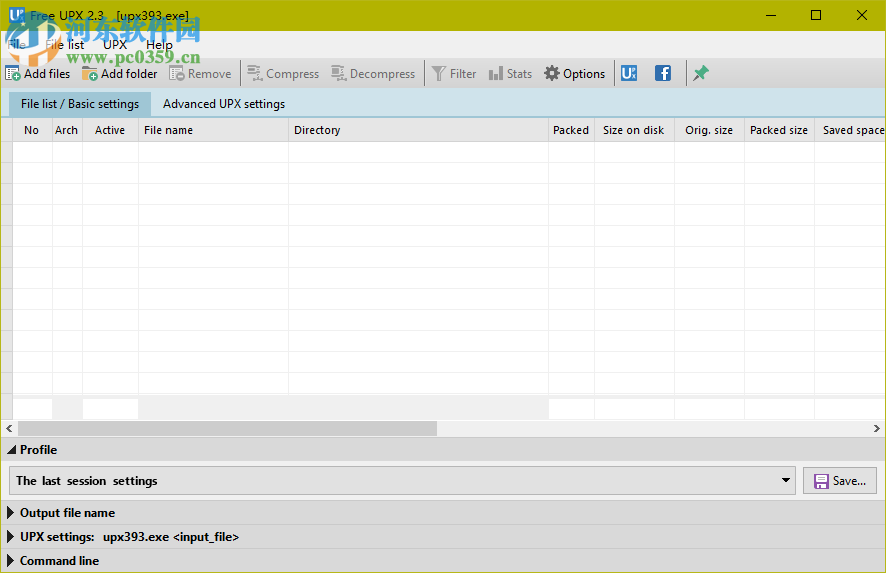Open the Filter tool
The width and height of the screenshot is (886, 573).
(454, 73)
